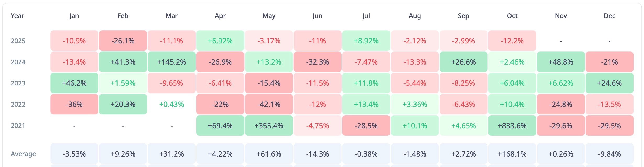Select the Dec column header
Image resolution: width=644 pixels, height=167 pixels.
[x=609, y=16]
